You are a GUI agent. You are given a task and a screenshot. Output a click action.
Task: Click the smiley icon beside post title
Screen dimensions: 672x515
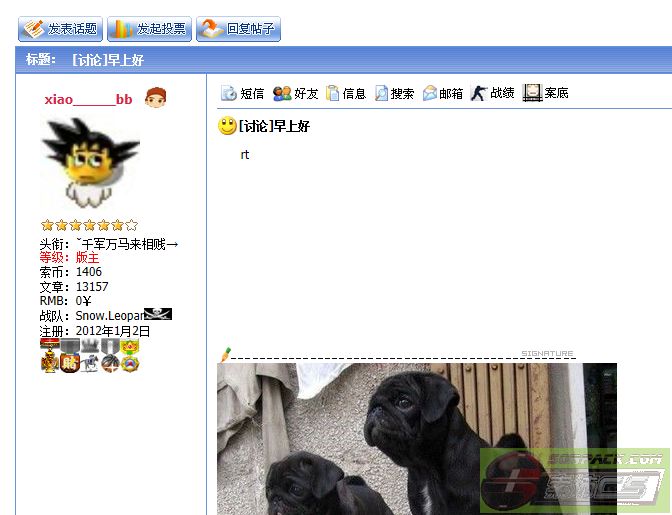pos(227,126)
